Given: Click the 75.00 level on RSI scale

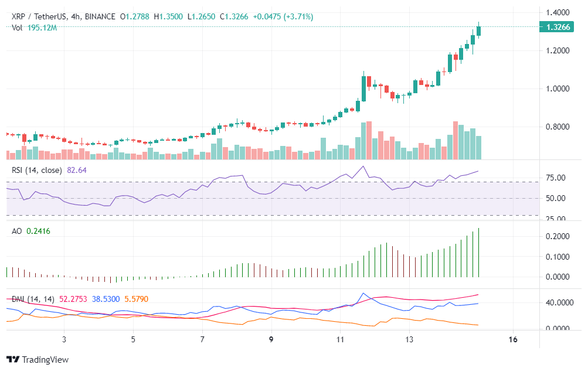Looking at the screenshot, I should tap(555, 178).
